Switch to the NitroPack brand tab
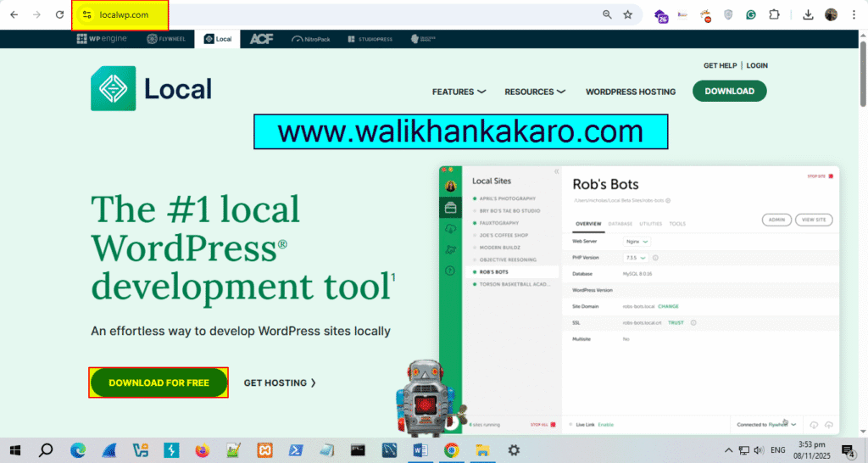Image resolution: width=868 pixels, height=463 pixels. click(x=310, y=39)
